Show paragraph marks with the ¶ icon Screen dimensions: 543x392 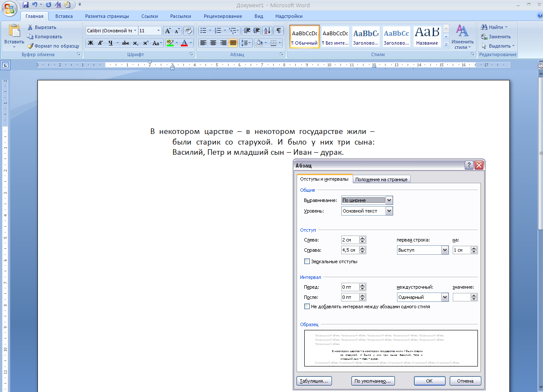(279, 31)
